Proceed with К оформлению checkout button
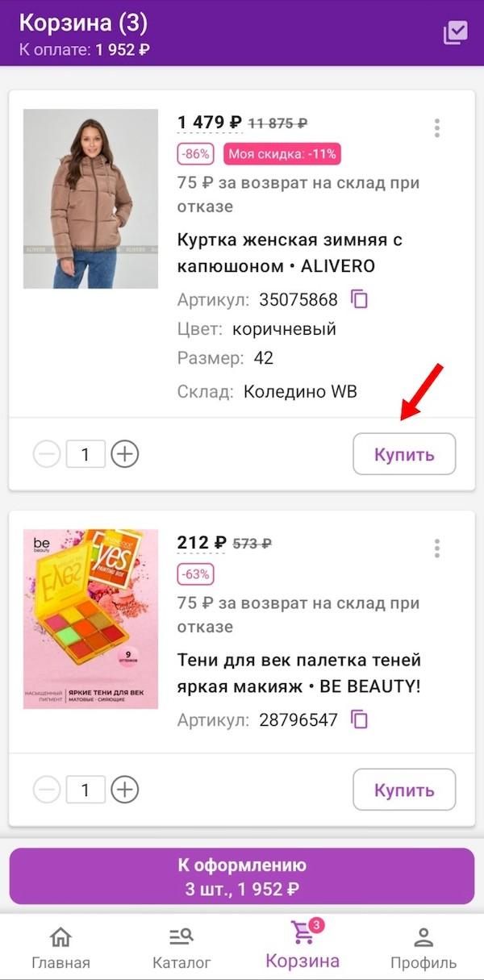The height and width of the screenshot is (980, 484). [242, 877]
